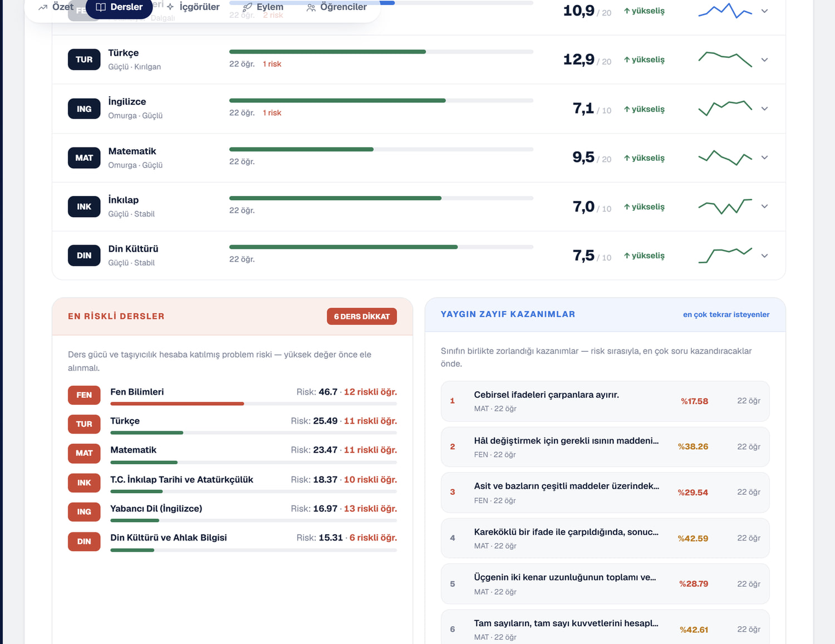Click the Din Kültürü trend sparkline chart
The height and width of the screenshot is (644, 835).
[x=725, y=255]
